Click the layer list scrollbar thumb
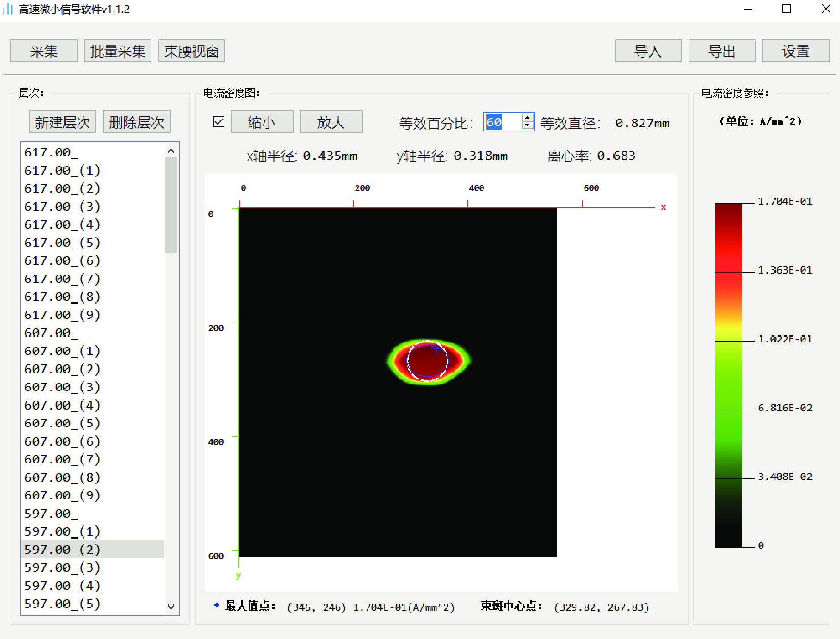The height and width of the screenshot is (639, 840). [171, 205]
